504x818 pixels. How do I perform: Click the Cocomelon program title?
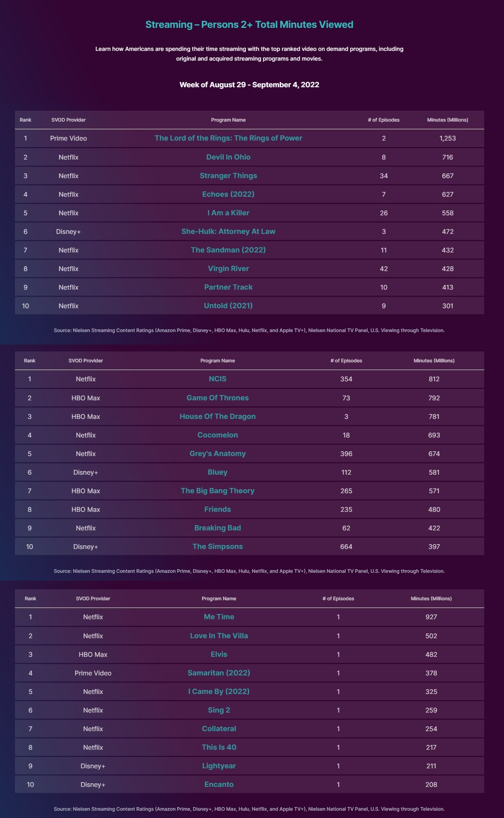click(217, 435)
